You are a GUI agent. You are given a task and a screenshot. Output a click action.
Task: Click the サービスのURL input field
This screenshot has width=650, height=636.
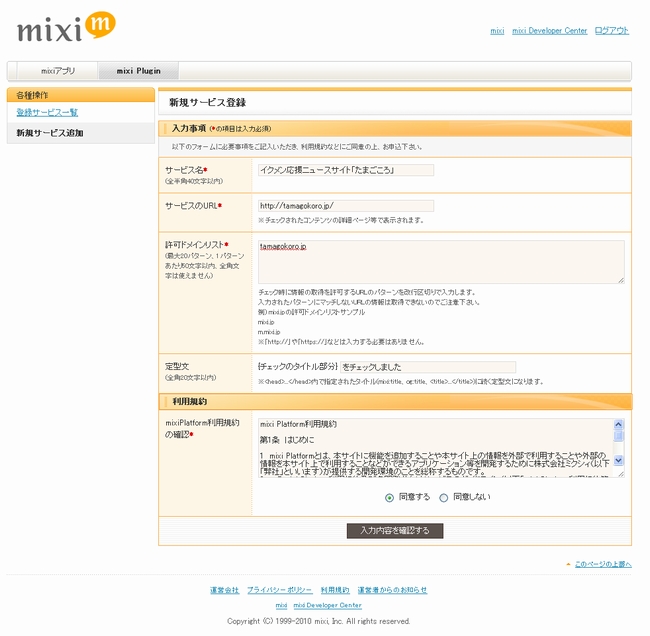346,206
